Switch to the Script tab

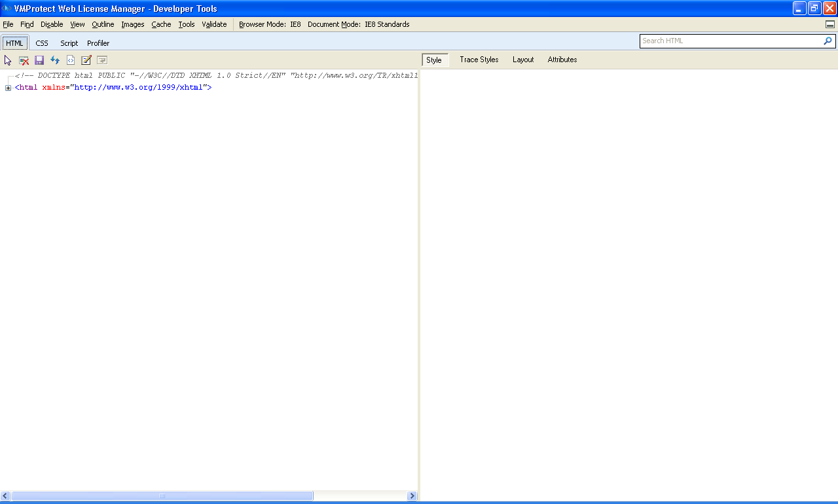(x=69, y=43)
